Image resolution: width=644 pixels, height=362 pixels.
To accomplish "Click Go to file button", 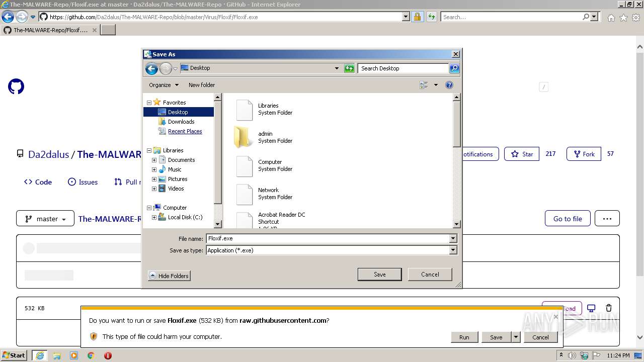I will click(x=568, y=219).
